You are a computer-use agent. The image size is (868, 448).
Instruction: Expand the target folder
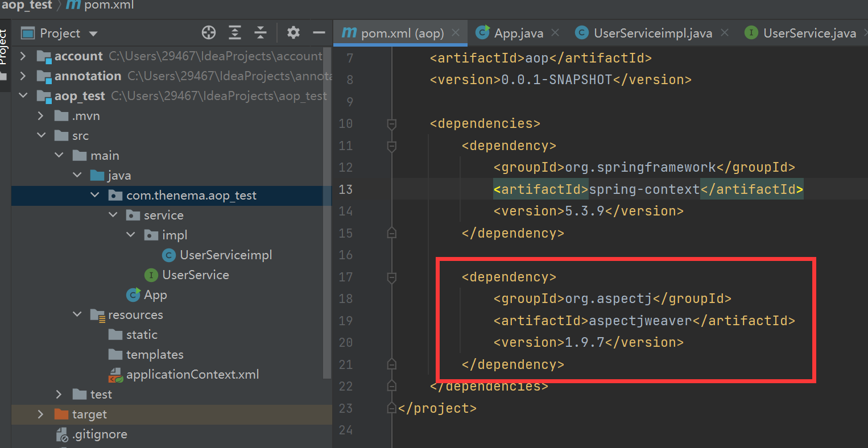(x=40, y=414)
